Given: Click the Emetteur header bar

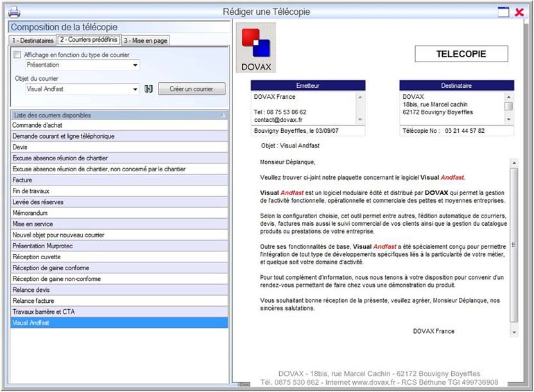Looking at the screenshot, I should tap(308, 85).
